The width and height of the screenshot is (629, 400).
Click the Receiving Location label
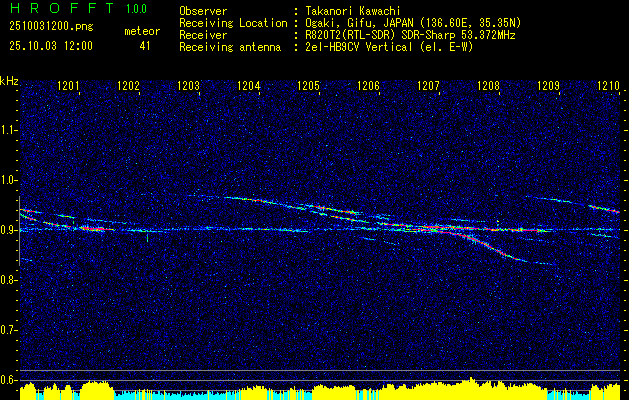click(233, 23)
